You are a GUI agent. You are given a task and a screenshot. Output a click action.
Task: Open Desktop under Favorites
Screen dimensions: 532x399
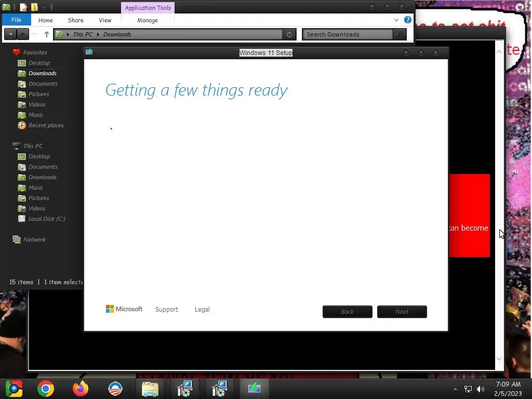tap(39, 63)
